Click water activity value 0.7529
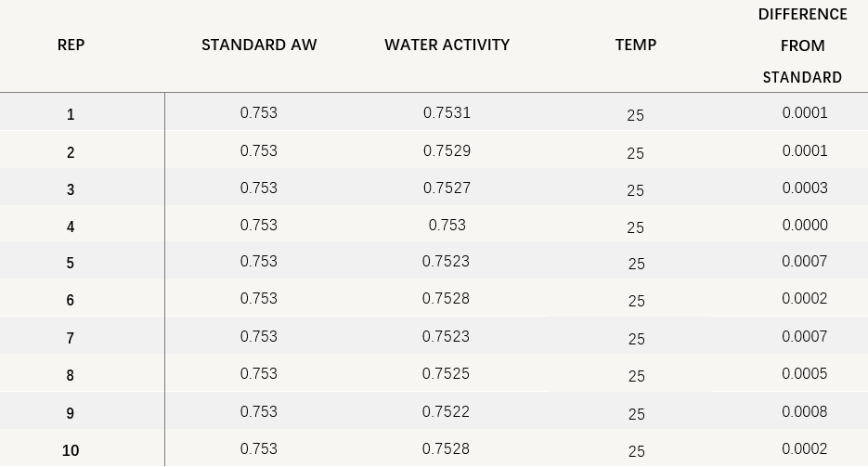The width and height of the screenshot is (868, 467). point(447,150)
